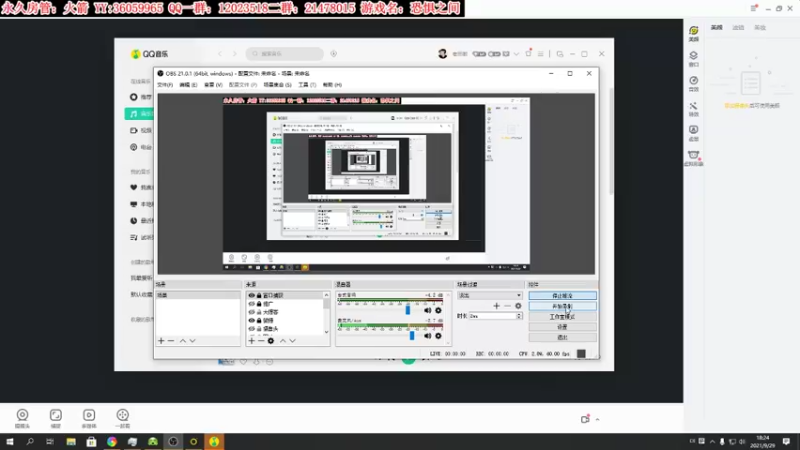Click the Stop Streaming button in OBS controls
Image resolution: width=800 pixels, height=450 pixels.
point(562,295)
